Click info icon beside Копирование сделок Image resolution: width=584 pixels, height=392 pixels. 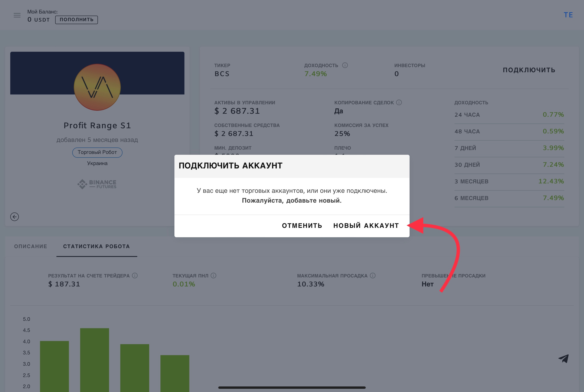[x=399, y=103]
